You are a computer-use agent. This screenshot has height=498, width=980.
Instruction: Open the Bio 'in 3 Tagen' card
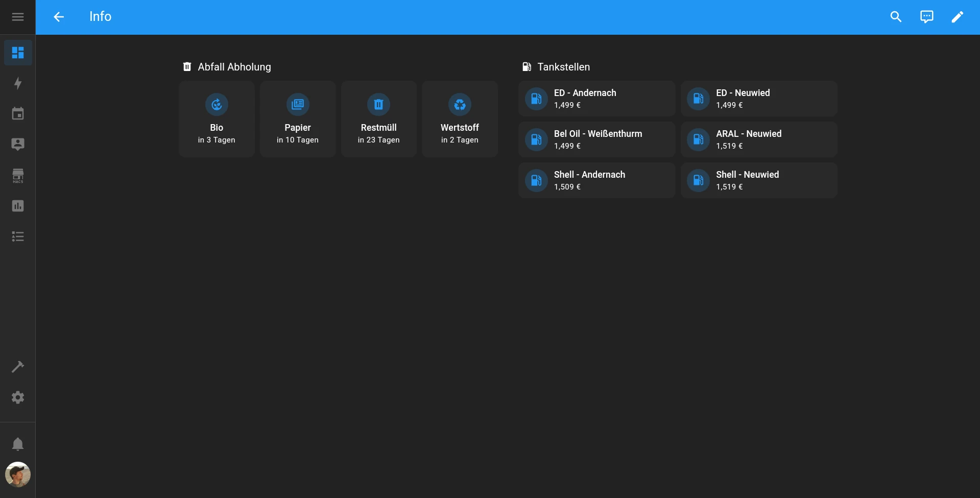(x=217, y=119)
